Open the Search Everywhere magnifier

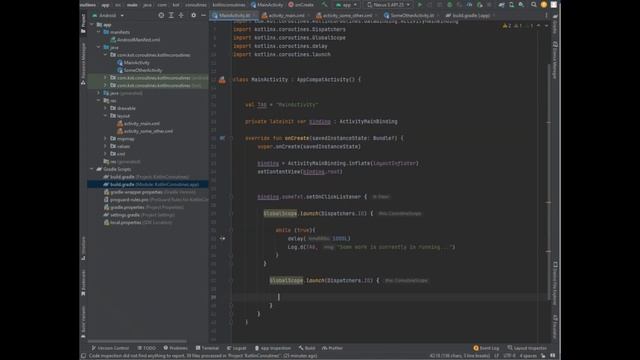(533, 5)
